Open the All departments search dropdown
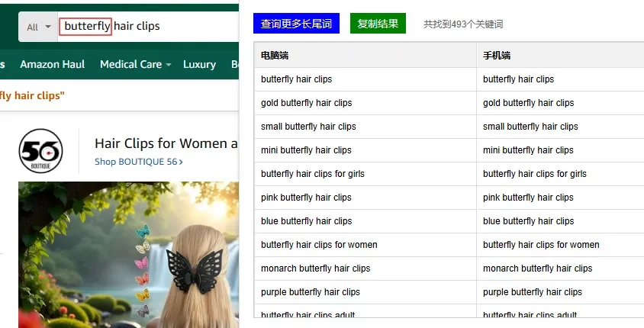 point(38,27)
